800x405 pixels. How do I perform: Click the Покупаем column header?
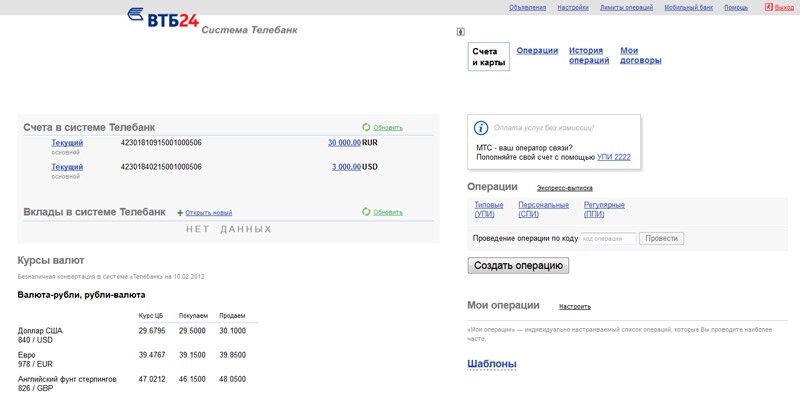pyautogui.click(x=193, y=316)
